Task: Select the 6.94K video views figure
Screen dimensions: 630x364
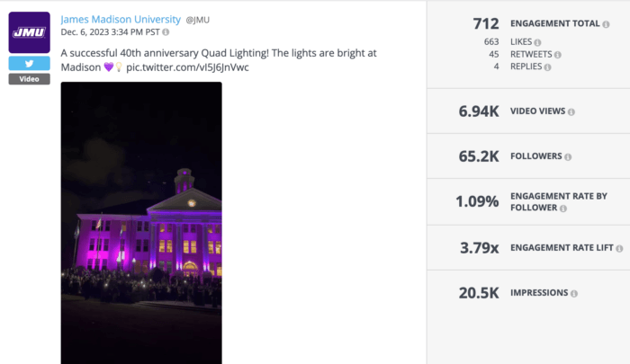Action: [480, 111]
